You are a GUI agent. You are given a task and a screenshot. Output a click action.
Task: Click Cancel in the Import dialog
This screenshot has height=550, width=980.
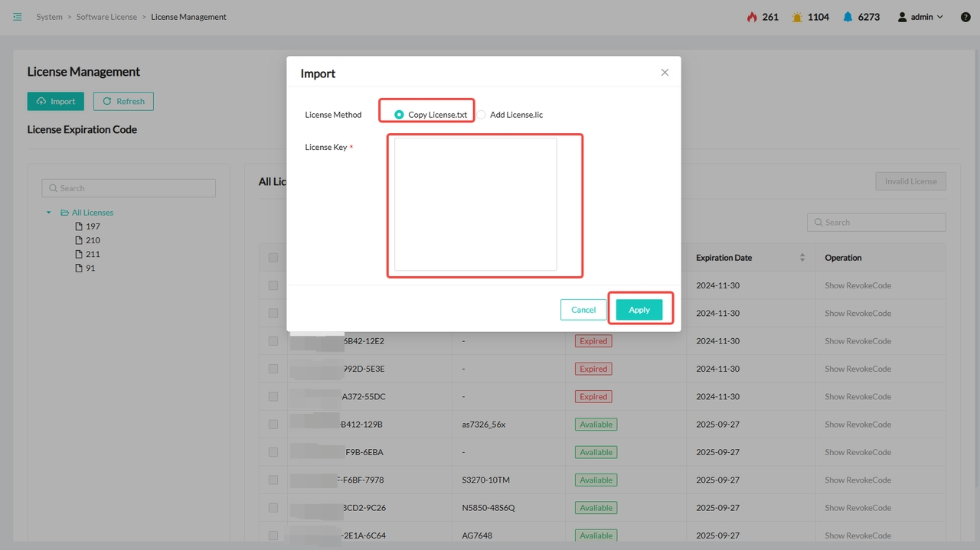click(583, 310)
